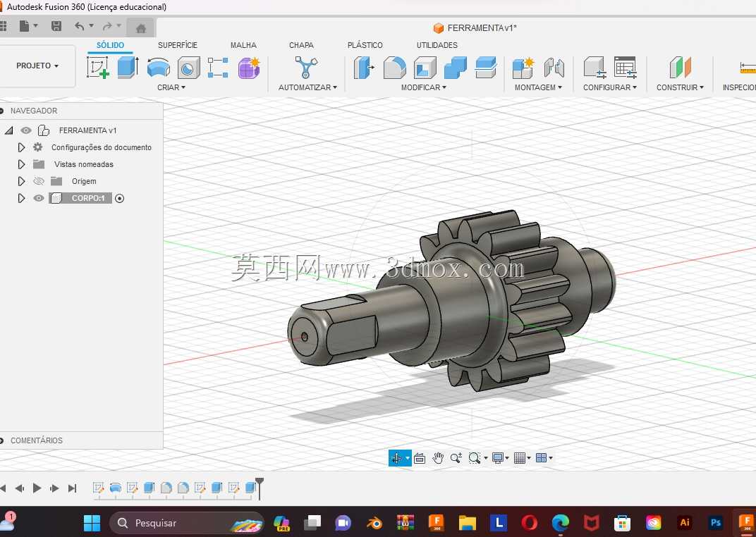Open the PROJETO workspace dropdown
Screen dimensions: 756x537
click(x=37, y=66)
